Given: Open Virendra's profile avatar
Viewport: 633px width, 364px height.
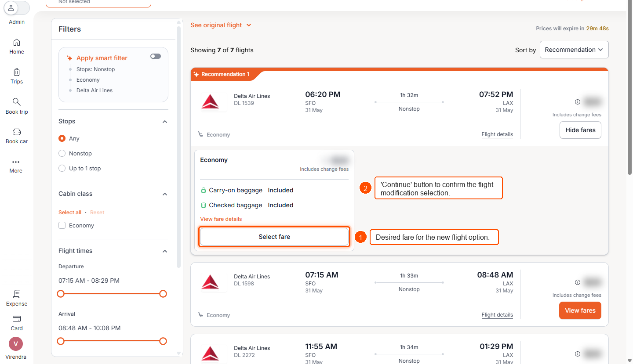Looking at the screenshot, I should point(16,344).
